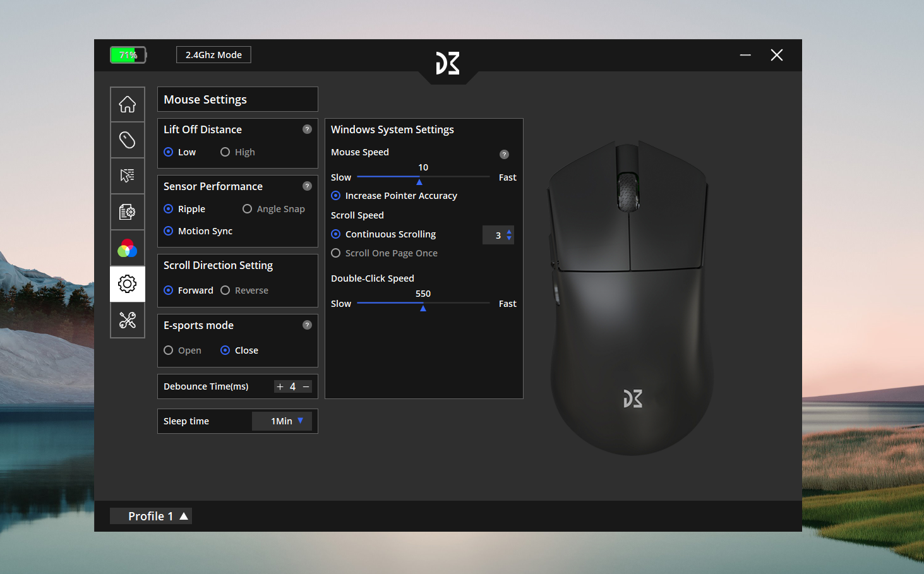Expand the Sleep time dropdown
The height and width of the screenshot is (574, 924).
(282, 421)
